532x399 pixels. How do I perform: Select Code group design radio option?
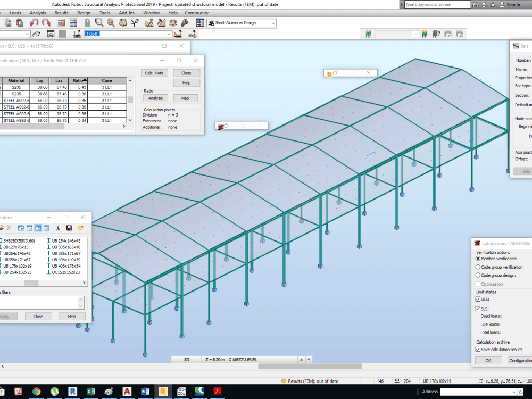coord(478,275)
